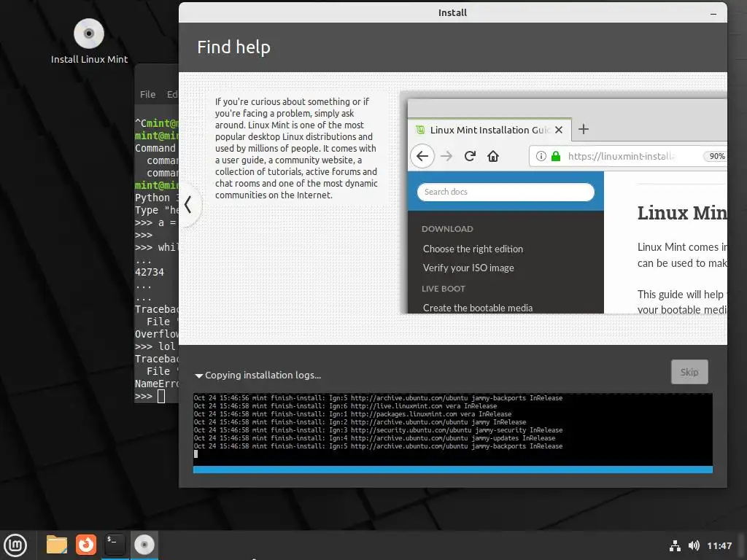Switch to the Terminal window in the taskbar
The height and width of the screenshot is (560, 747).
[115, 545]
